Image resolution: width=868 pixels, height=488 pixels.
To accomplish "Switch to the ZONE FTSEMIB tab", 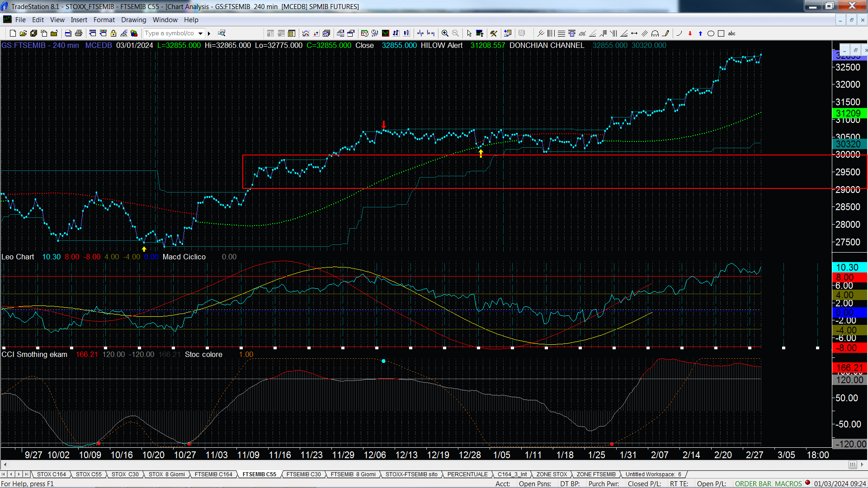I will click(596, 474).
